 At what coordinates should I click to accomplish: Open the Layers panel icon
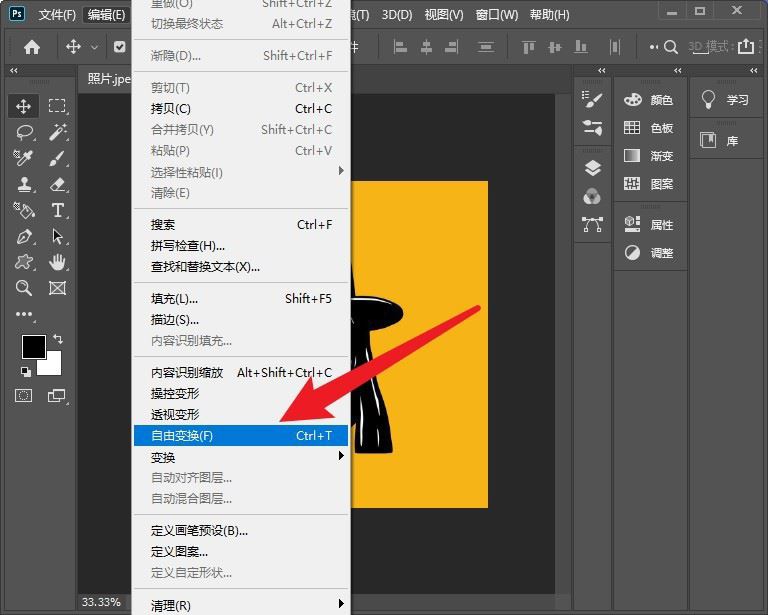click(x=593, y=168)
